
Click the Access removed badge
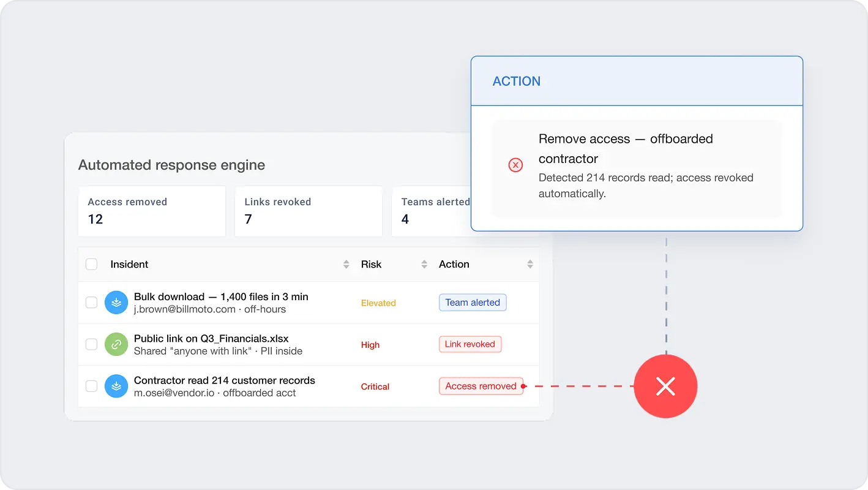click(481, 386)
